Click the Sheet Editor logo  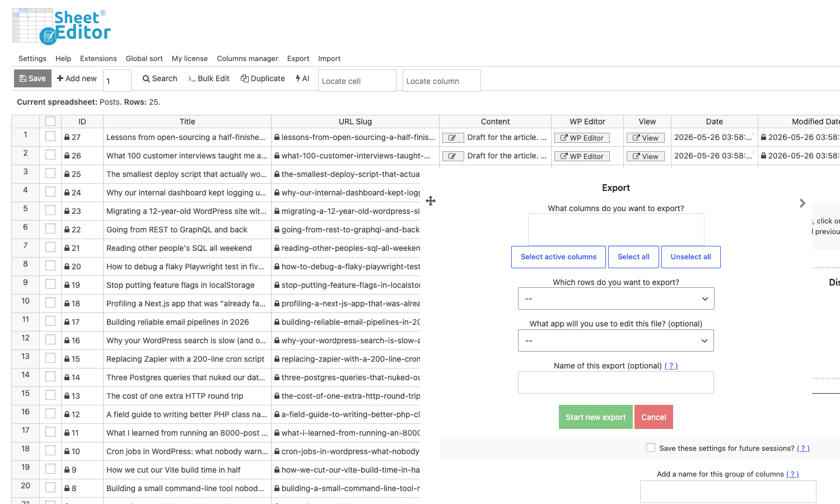[x=62, y=26]
